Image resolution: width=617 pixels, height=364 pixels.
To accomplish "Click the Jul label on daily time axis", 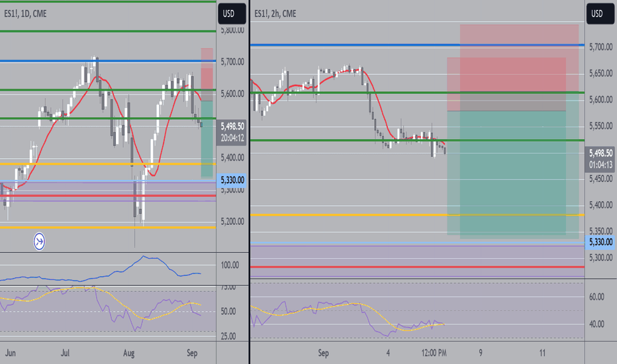I will pos(65,353).
